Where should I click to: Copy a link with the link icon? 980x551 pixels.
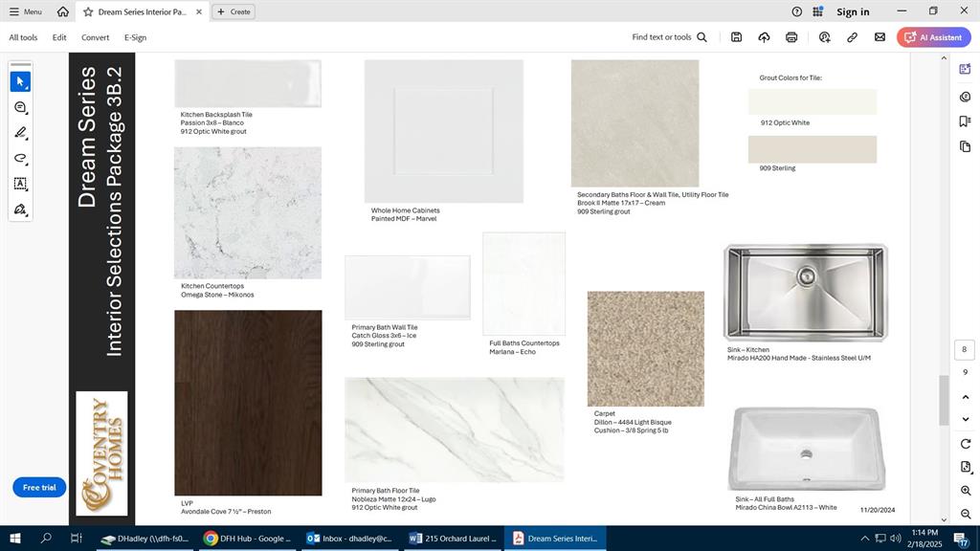point(852,37)
